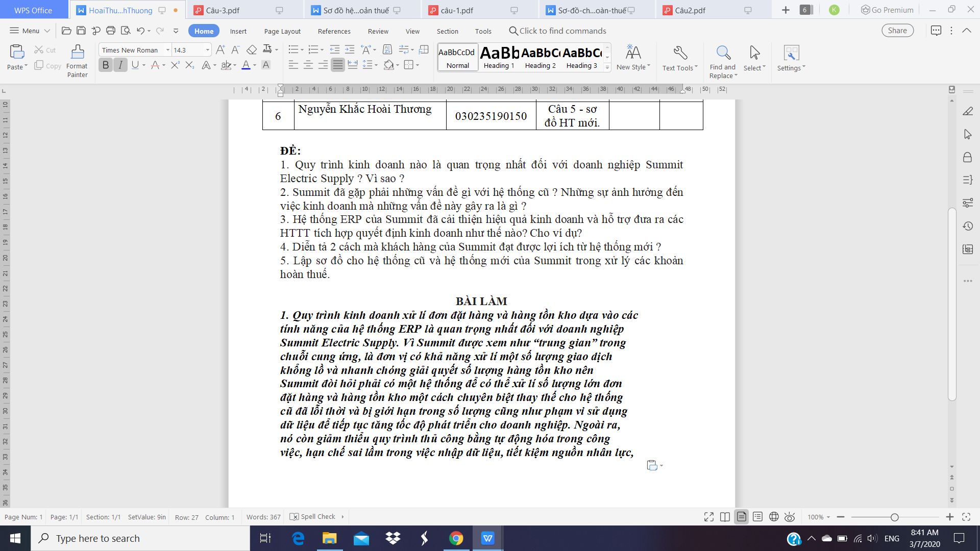Viewport: 980px width, 551px height.
Task: Click the Share button
Action: (897, 31)
